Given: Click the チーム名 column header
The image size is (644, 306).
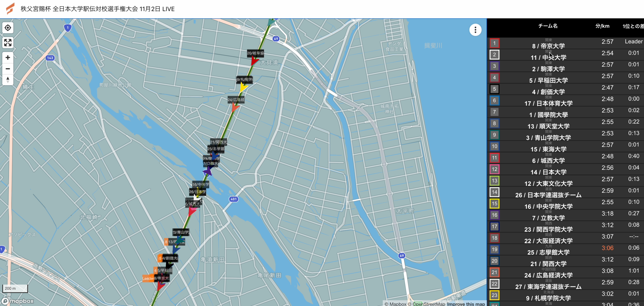Looking at the screenshot, I should click(548, 26).
